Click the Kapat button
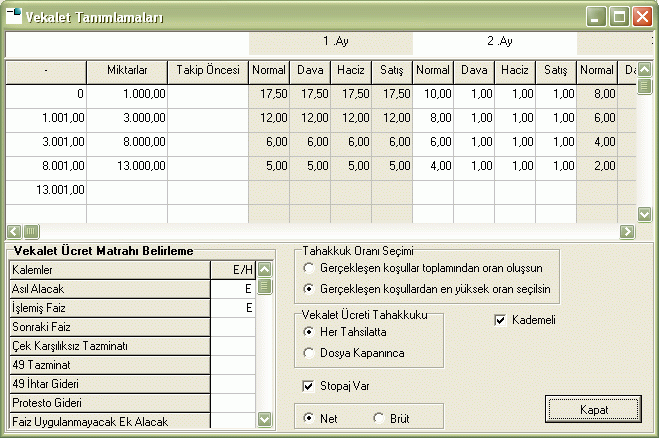This screenshot has width=659, height=438. pyautogui.click(x=593, y=409)
